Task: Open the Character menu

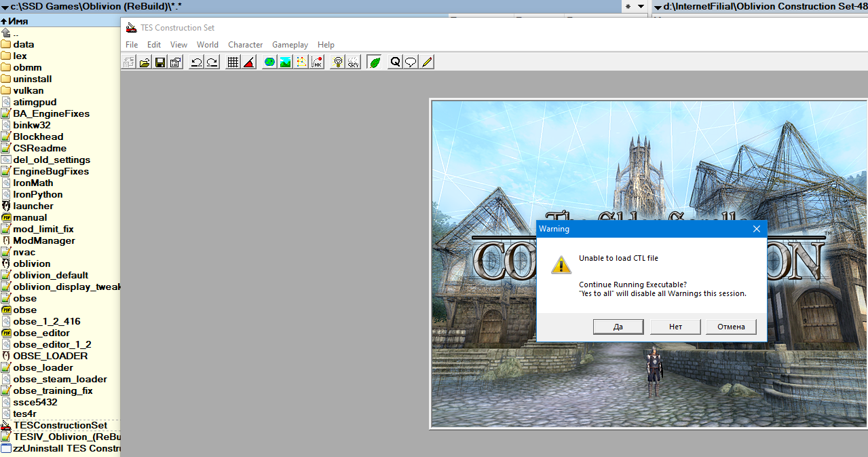Action: point(245,45)
